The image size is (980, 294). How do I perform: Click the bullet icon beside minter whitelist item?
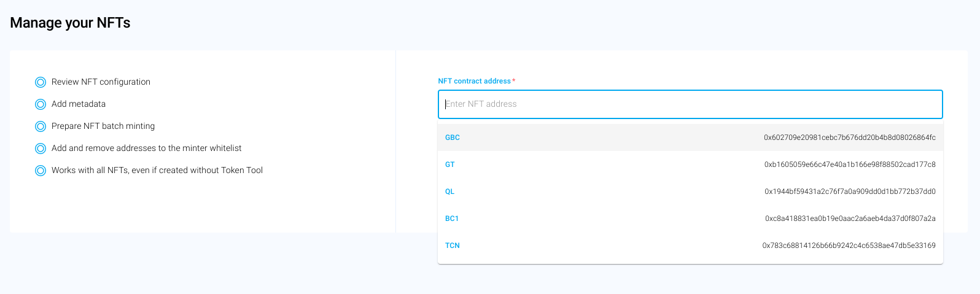click(41, 149)
